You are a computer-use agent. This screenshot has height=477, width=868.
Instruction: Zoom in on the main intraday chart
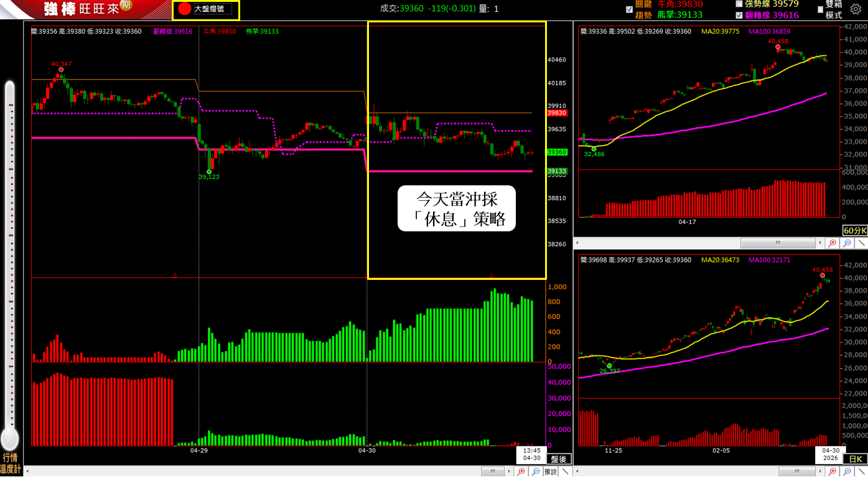[521, 471]
